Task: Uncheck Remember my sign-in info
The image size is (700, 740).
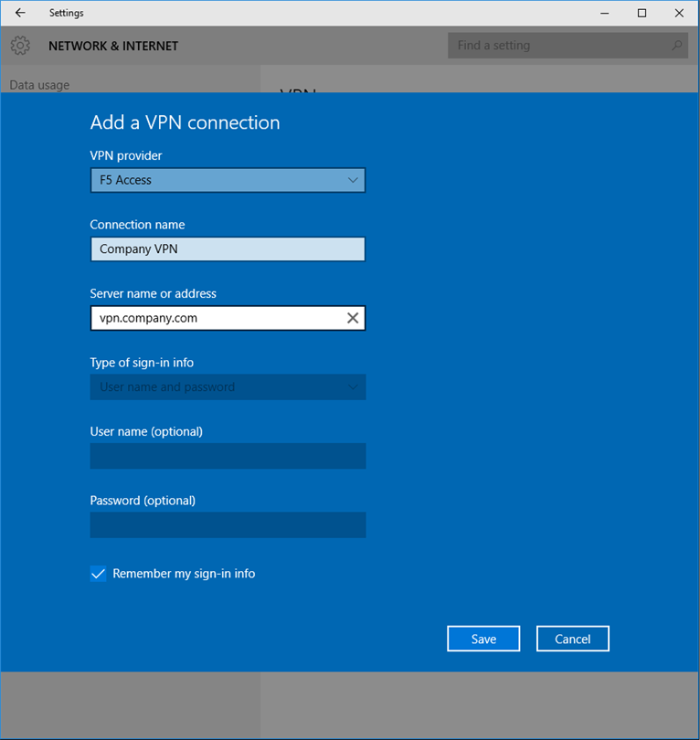Action: pyautogui.click(x=98, y=574)
